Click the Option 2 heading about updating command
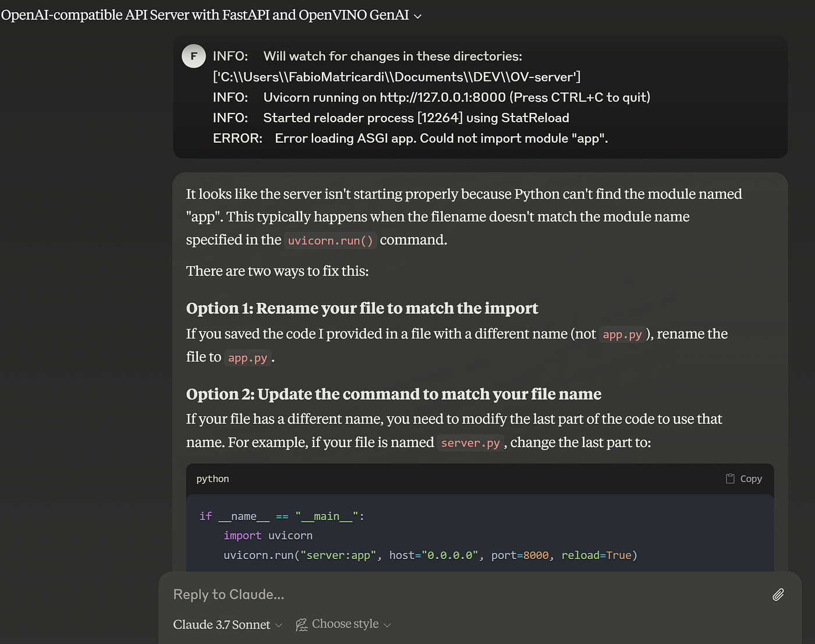 click(x=394, y=394)
